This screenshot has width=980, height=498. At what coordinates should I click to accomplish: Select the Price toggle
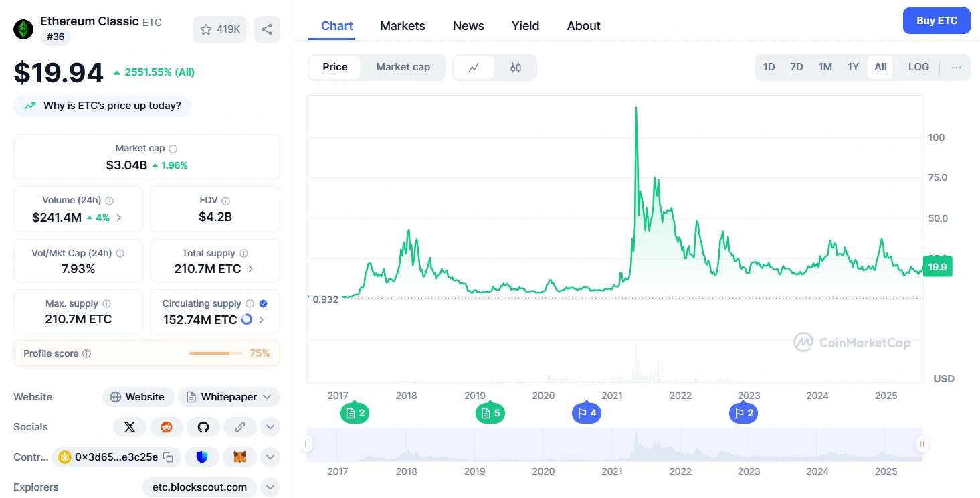coord(335,67)
